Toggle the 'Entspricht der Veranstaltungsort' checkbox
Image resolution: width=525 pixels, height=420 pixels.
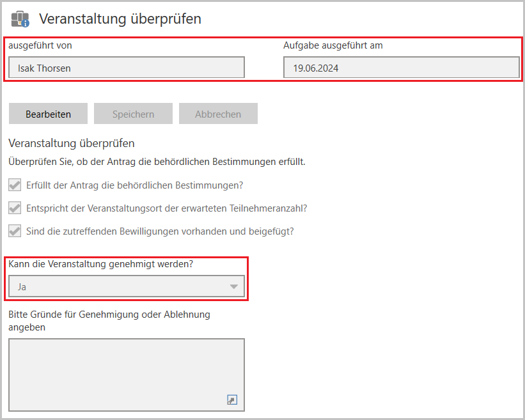pos(15,208)
